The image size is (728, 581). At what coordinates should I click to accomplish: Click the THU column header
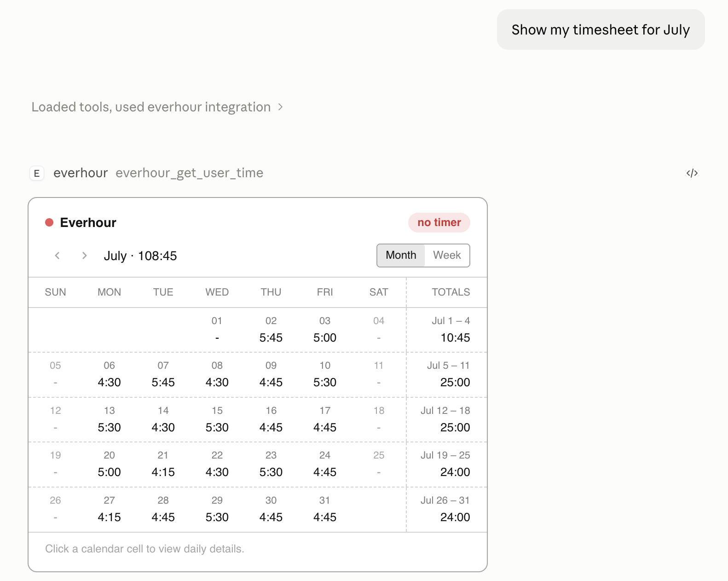(x=271, y=292)
